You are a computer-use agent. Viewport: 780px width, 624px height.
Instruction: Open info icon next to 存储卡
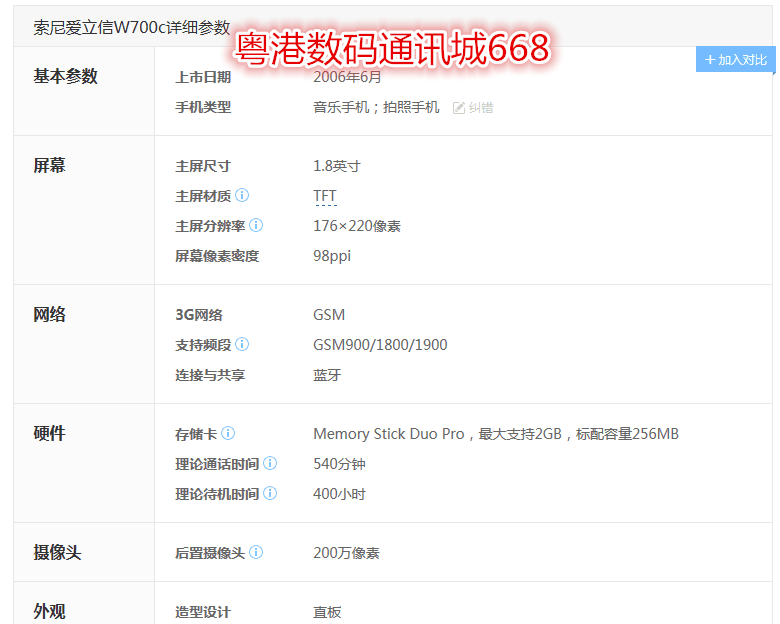click(x=228, y=433)
